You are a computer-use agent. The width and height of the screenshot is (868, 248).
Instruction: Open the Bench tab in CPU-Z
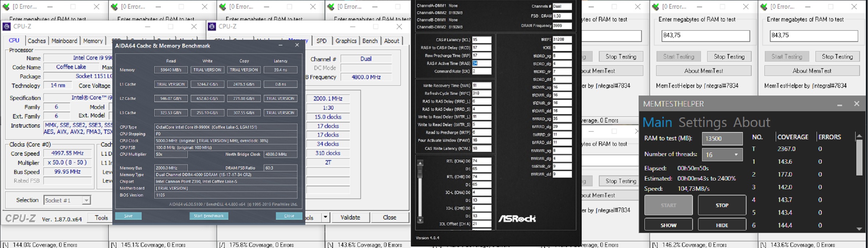(x=370, y=41)
